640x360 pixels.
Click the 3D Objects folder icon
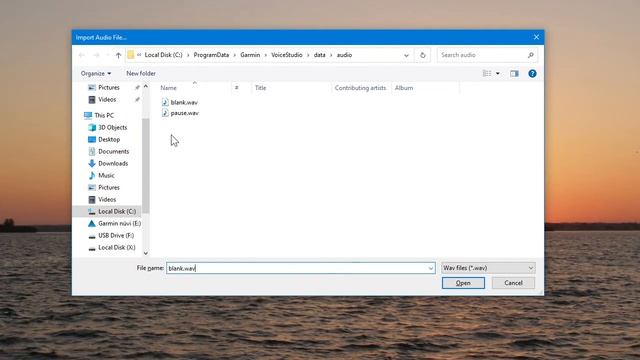(x=92, y=127)
